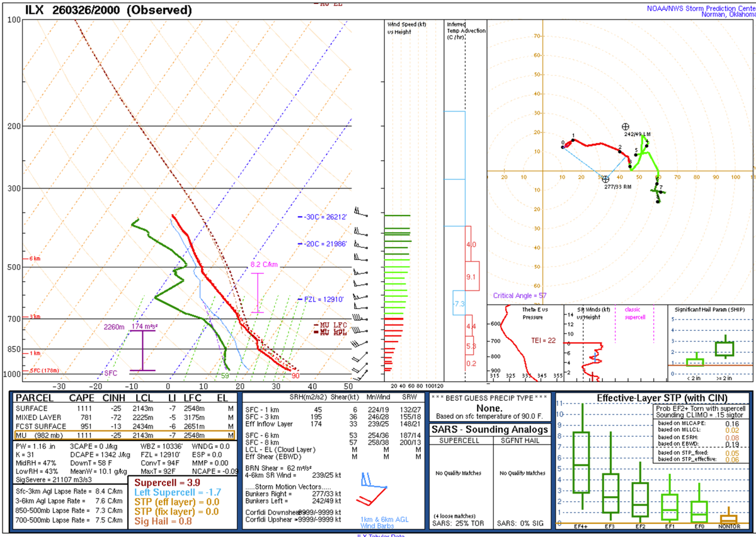Click the sounding title 'ILX 260326/2000 (Observed)'
Image resolution: width=756 pixels, height=537 pixels.
click(x=108, y=10)
